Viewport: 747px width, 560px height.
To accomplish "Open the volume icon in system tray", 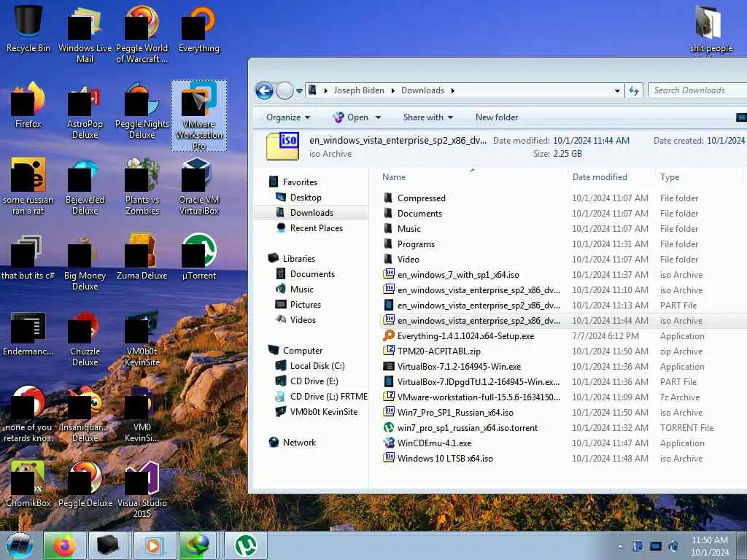I will pyautogui.click(x=673, y=546).
